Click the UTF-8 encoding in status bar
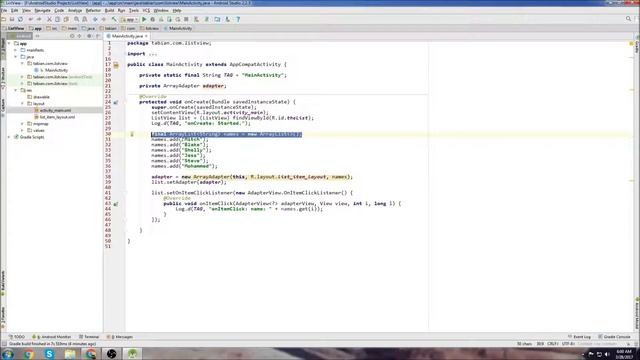 (568, 344)
